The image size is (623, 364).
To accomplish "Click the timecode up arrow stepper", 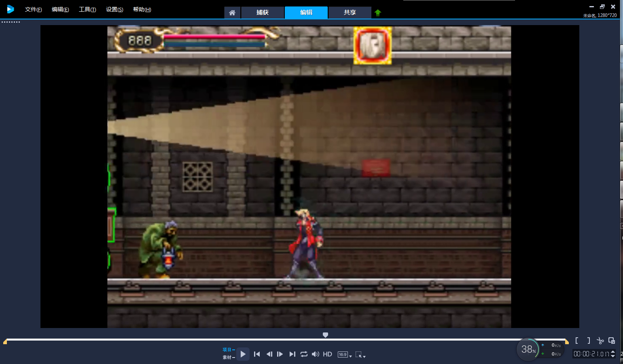I will (613, 352).
